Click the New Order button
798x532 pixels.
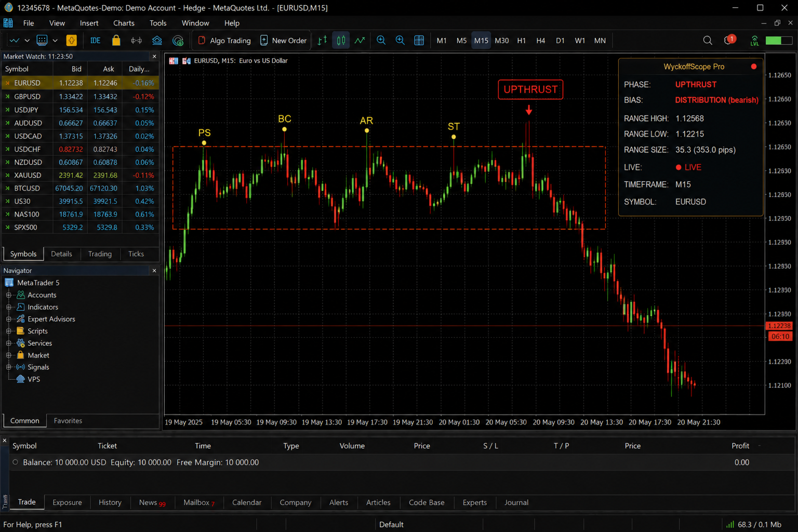tap(284, 41)
